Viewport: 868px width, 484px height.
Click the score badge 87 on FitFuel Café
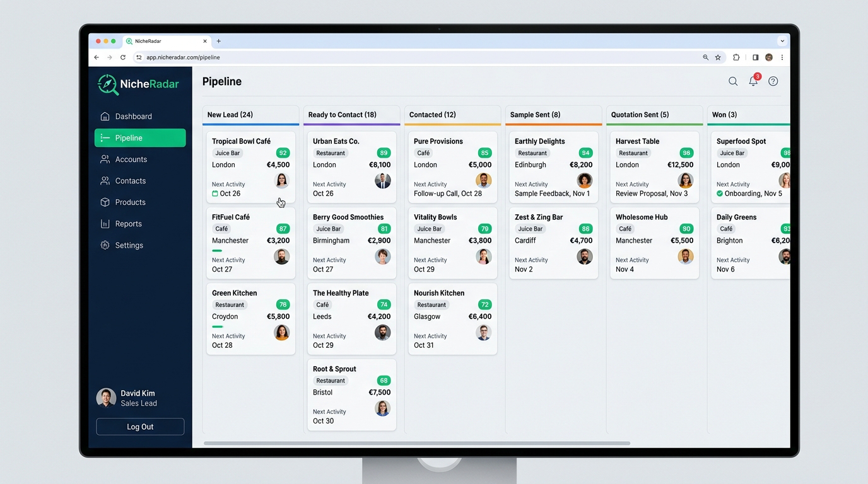(x=283, y=229)
